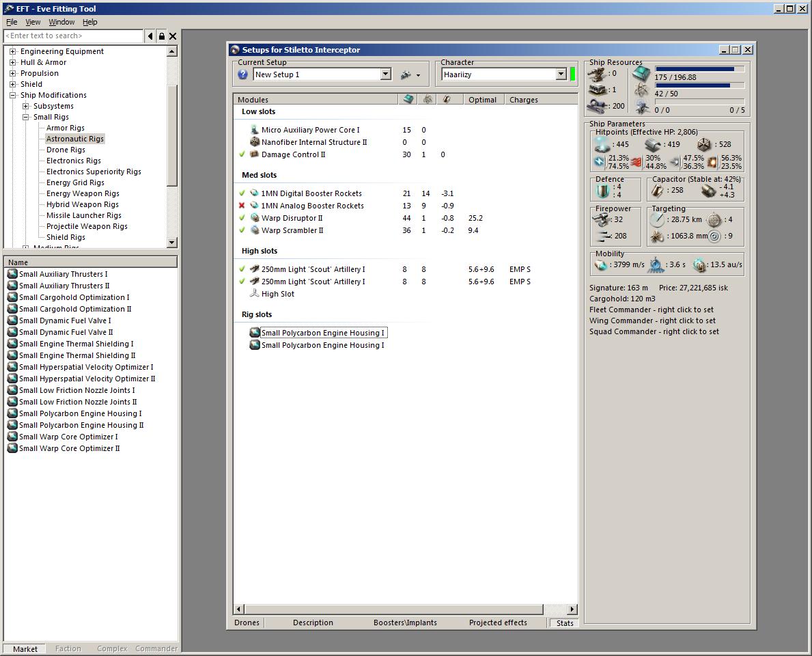Click the Micro Auxiliary Power Core I icon
The height and width of the screenshot is (656, 812).
[254, 130]
